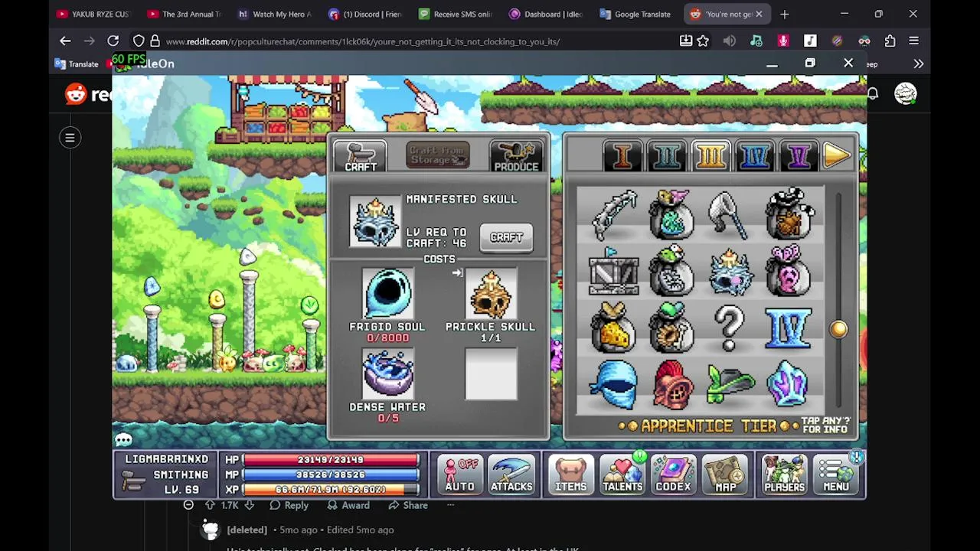Switch to the Receive SMS browser tab
Screen dimensions: 980x551
pos(456,14)
